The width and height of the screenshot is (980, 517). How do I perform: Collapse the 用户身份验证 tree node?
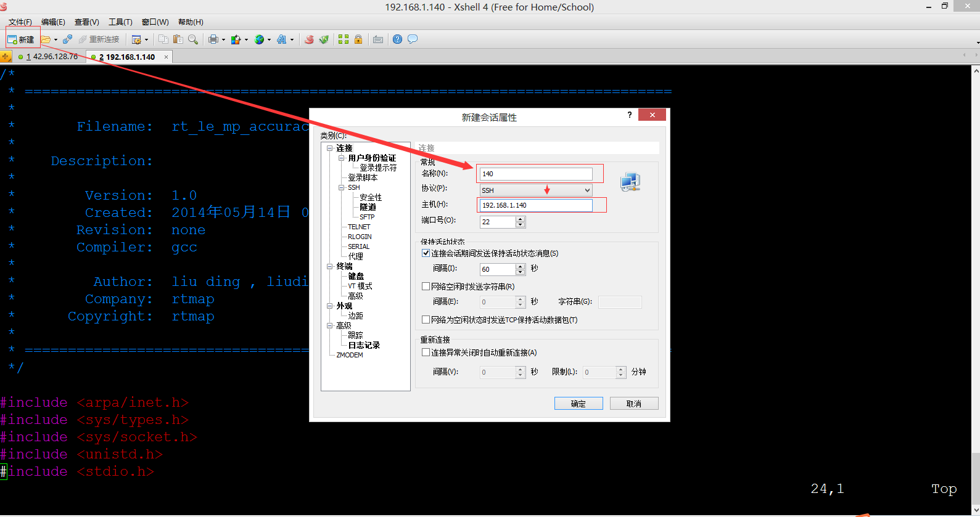pos(342,158)
